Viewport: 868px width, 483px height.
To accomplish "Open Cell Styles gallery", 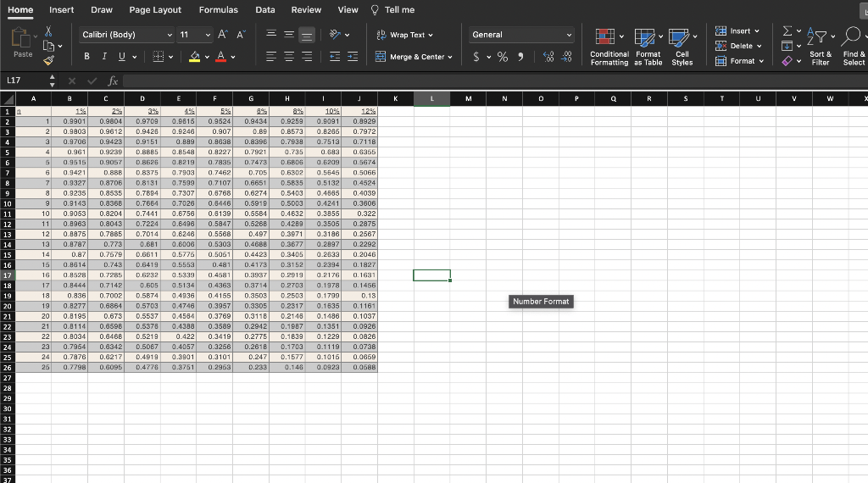I will click(682, 47).
